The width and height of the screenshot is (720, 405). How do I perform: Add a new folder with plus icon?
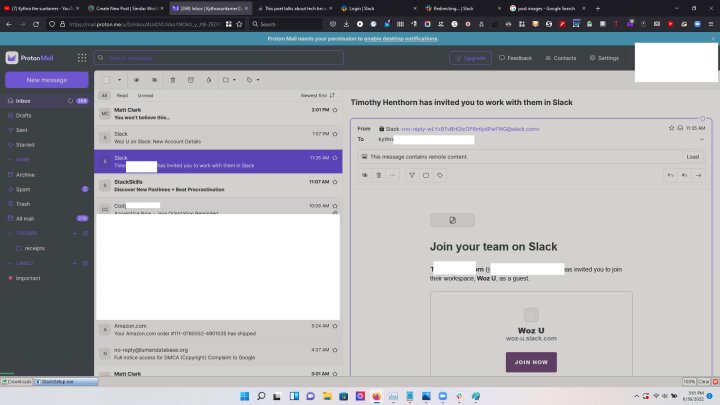[74, 233]
